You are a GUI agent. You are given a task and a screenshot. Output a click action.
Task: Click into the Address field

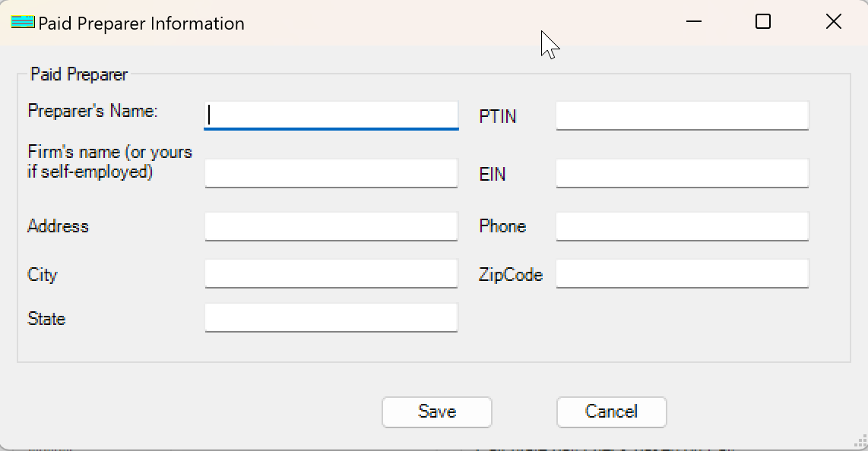(x=331, y=226)
